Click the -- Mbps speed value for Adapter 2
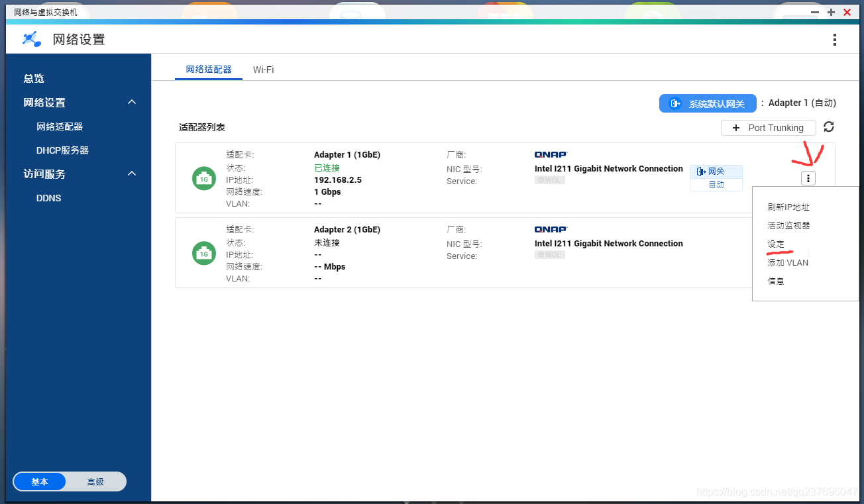This screenshot has width=864, height=504. [330, 267]
